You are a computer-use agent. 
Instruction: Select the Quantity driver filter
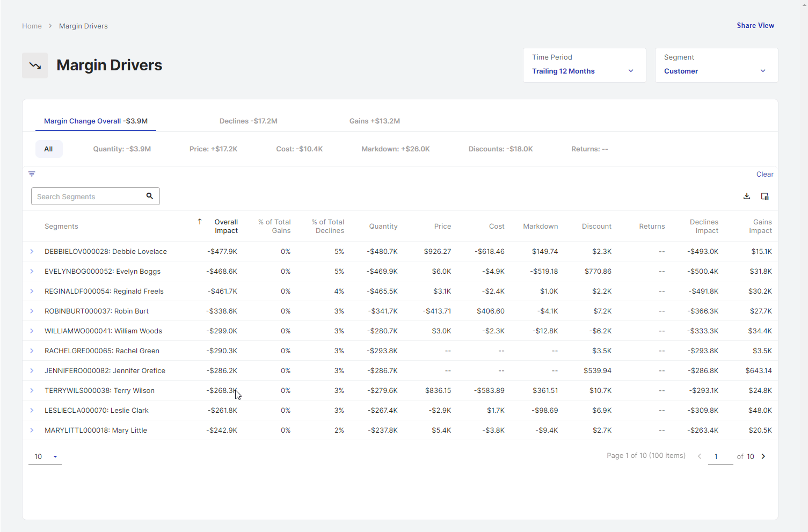click(122, 149)
